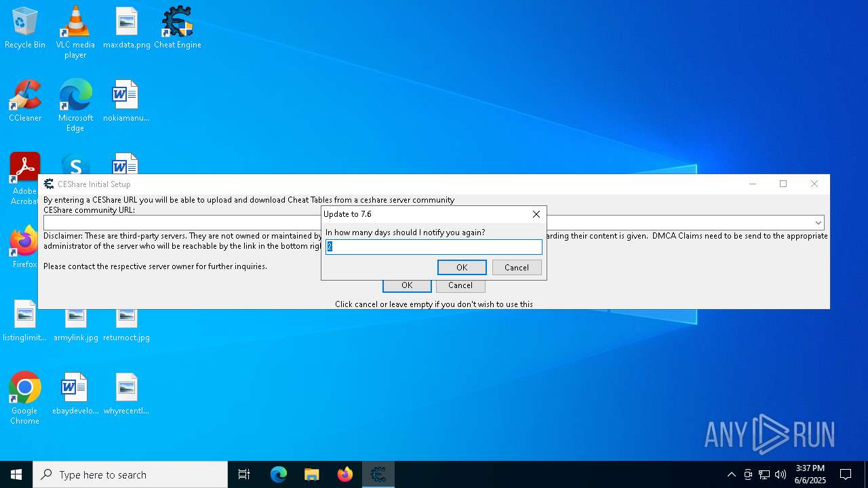This screenshot has width=868, height=488.
Task: Launch Firefox from the taskbar
Action: click(x=345, y=474)
